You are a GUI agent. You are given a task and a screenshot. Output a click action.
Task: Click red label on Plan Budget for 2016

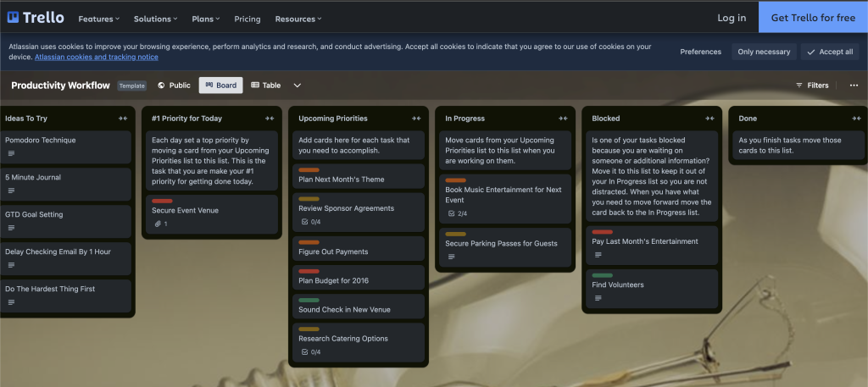[x=309, y=271]
